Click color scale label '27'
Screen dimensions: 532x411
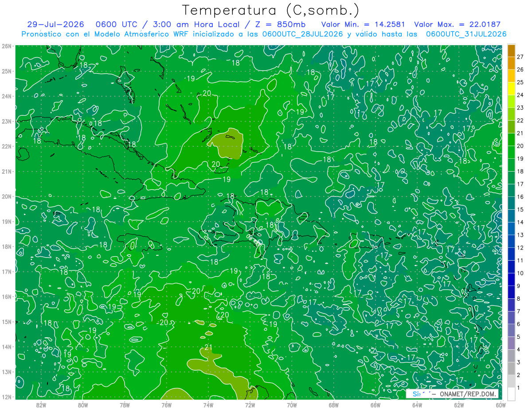(520, 57)
